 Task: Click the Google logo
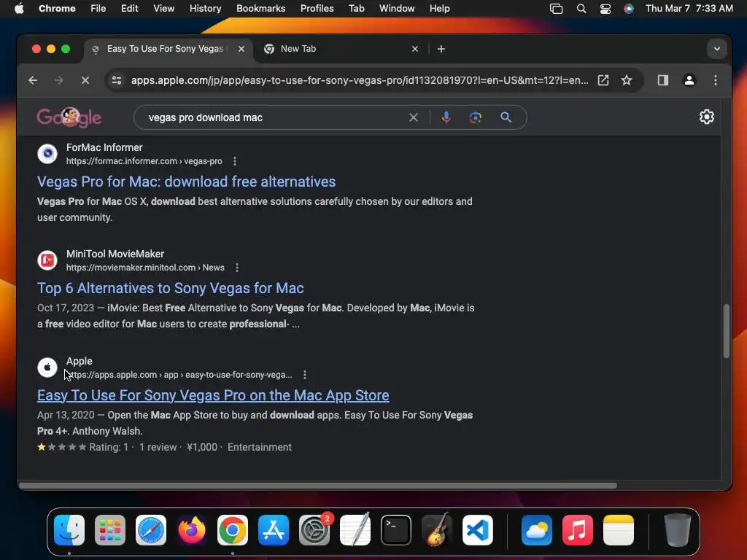pos(69,117)
